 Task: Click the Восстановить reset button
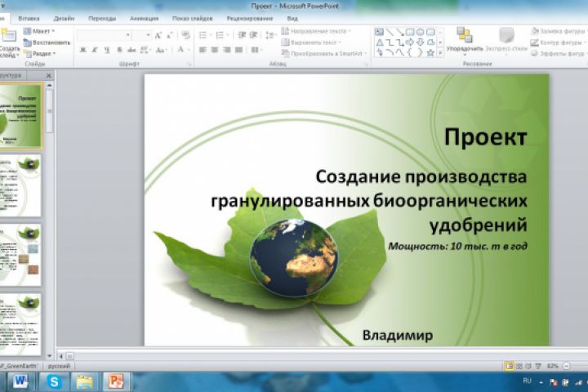tap(47, 42)
